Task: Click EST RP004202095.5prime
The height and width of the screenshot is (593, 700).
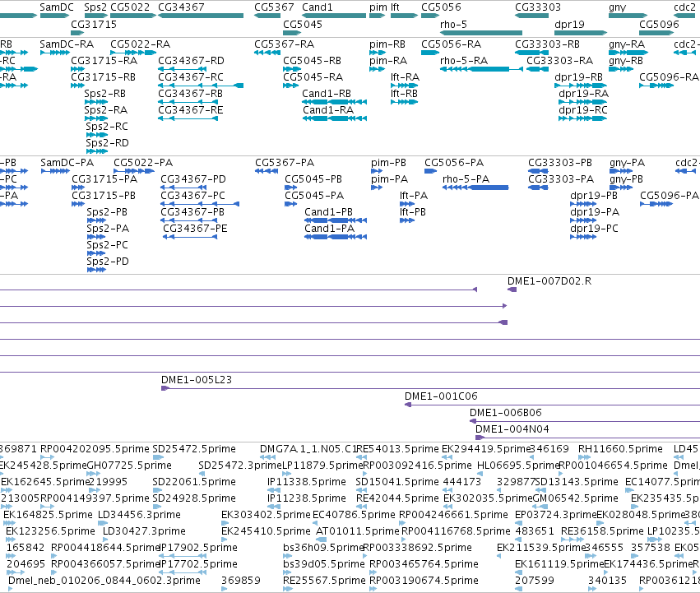Action: (x=95, y=449)
